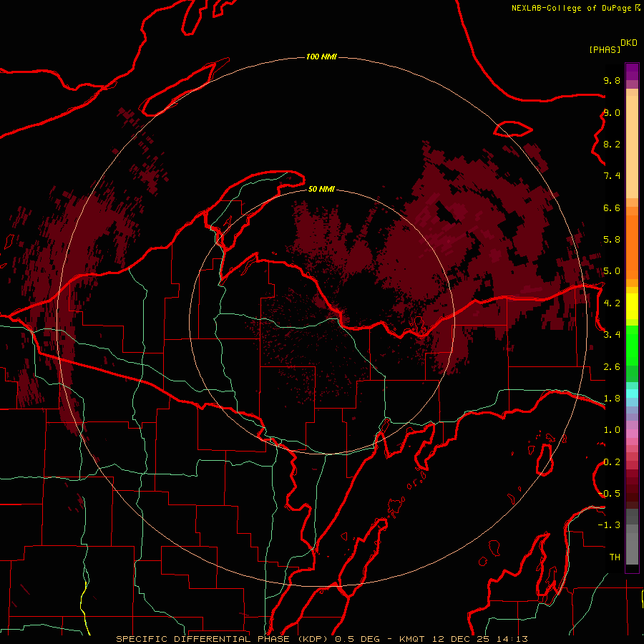The width and height of the screenshot is (644, 644).
Task: Click the 2.6 legend value
Action: [612, 367]
